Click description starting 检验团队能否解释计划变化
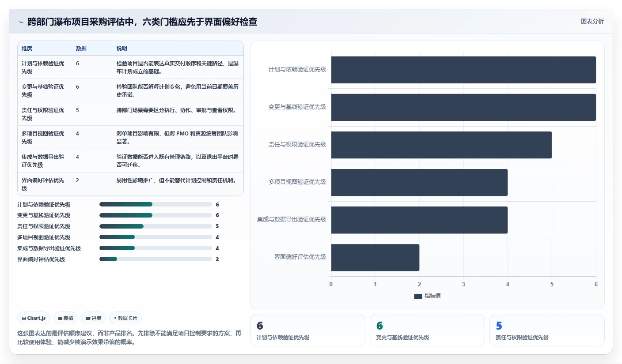Screen dimensions: 622x364 (178, 90)
